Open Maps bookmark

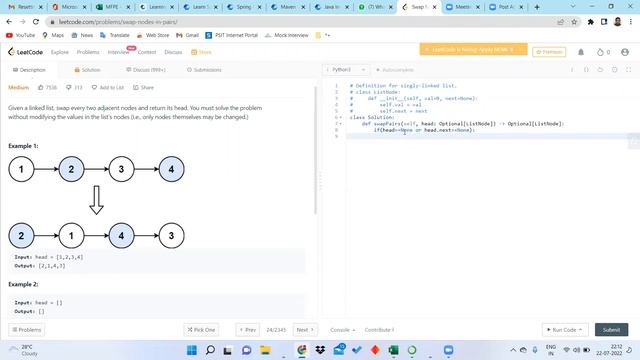tap(53, 36)
